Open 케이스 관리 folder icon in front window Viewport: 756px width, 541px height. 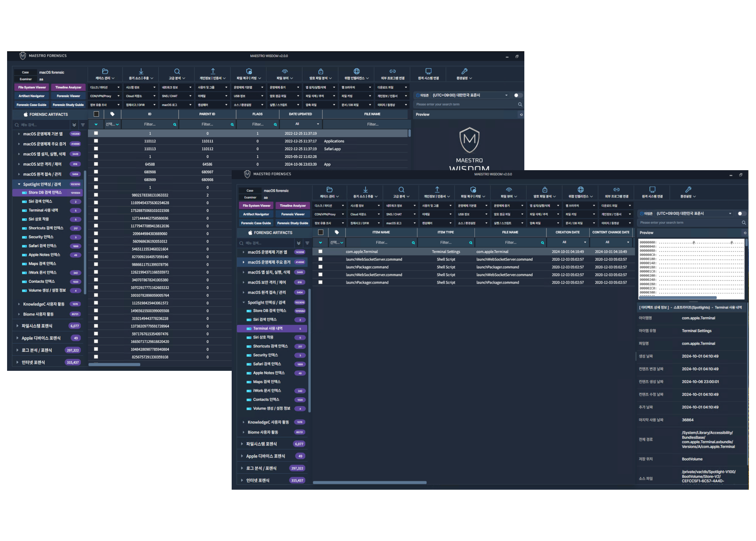click(329, 189)
